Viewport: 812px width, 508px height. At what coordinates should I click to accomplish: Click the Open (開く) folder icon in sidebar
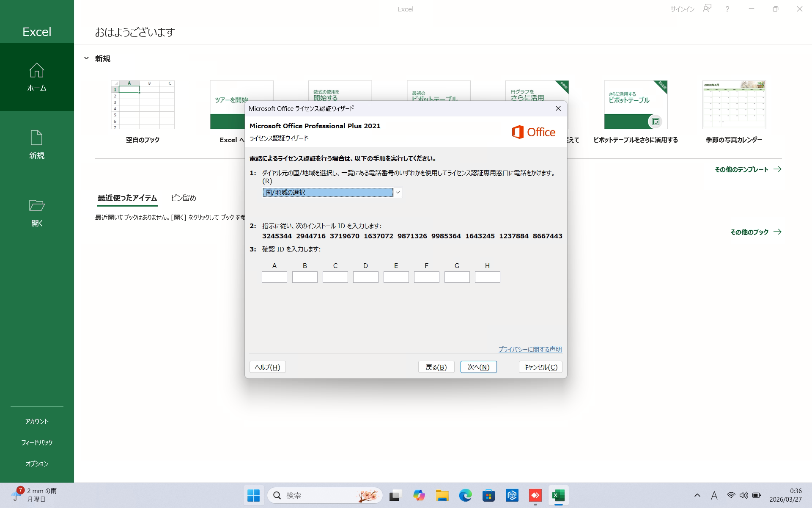[x=37, y=206]
